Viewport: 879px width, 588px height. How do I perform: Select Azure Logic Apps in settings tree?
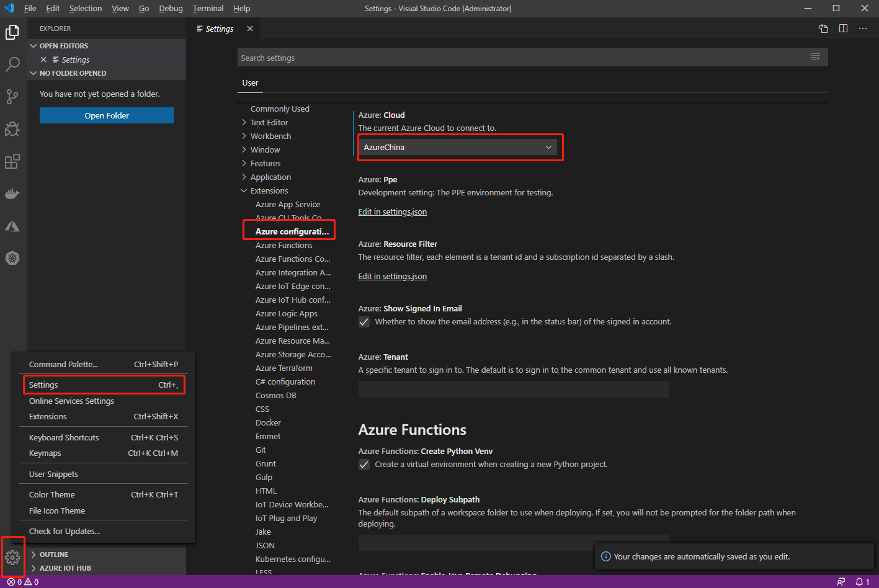287,313
